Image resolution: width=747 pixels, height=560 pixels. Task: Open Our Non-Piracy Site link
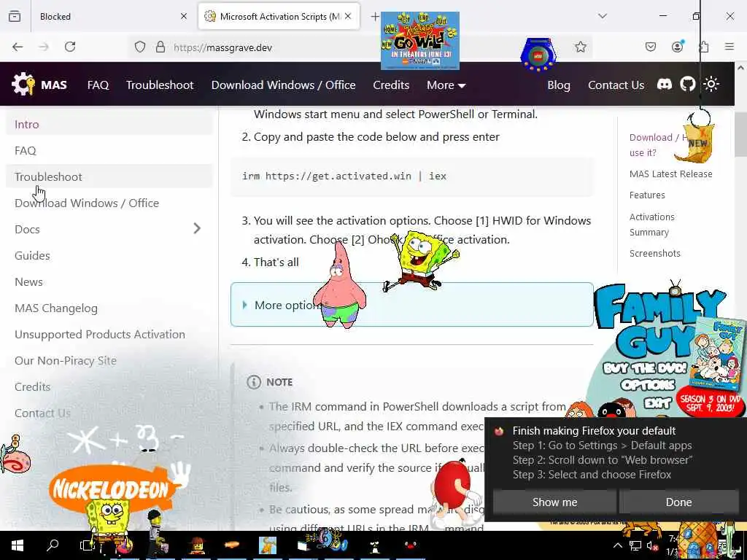point(109,360)
